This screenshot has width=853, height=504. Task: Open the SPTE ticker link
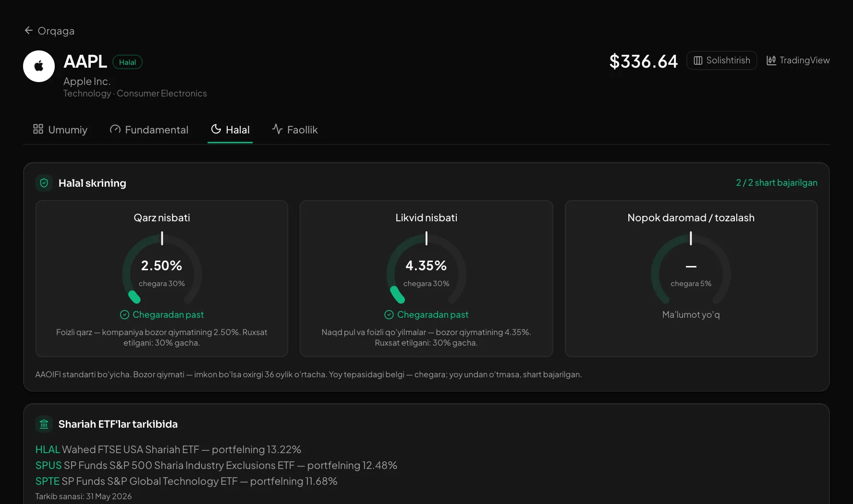pos(48,481)
